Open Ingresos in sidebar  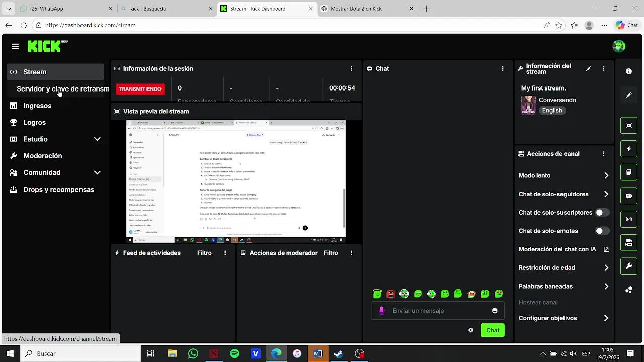point(55,106)
